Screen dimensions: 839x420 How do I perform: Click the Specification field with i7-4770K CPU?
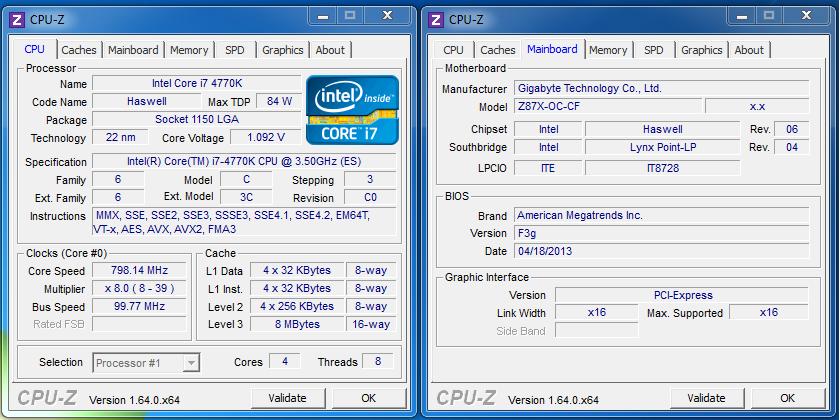coord(244,161)
